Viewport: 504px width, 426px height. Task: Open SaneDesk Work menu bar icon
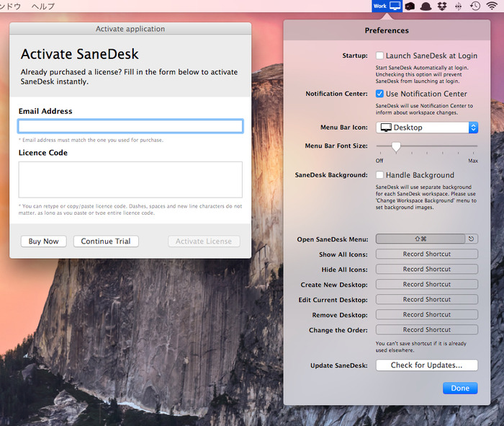click(387, 6)
